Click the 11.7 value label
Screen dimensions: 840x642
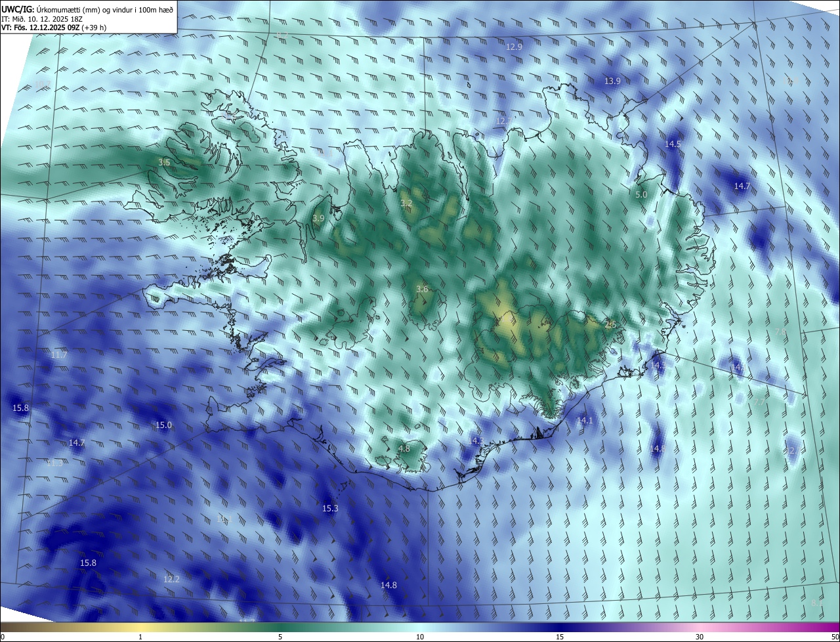pos(59,355)
